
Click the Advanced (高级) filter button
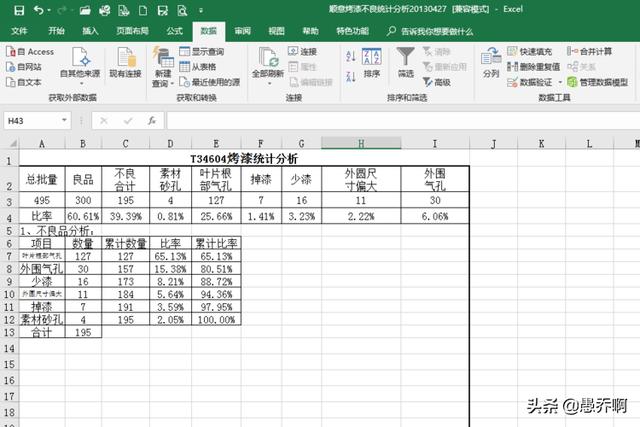(441, 82)
